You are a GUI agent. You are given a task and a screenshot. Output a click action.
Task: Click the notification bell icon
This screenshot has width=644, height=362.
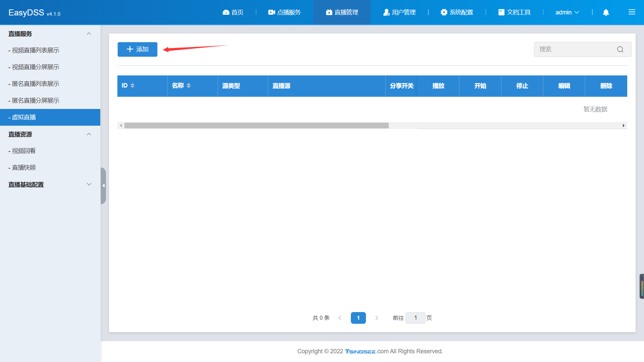pyautogui.click(x=606, y=12)
